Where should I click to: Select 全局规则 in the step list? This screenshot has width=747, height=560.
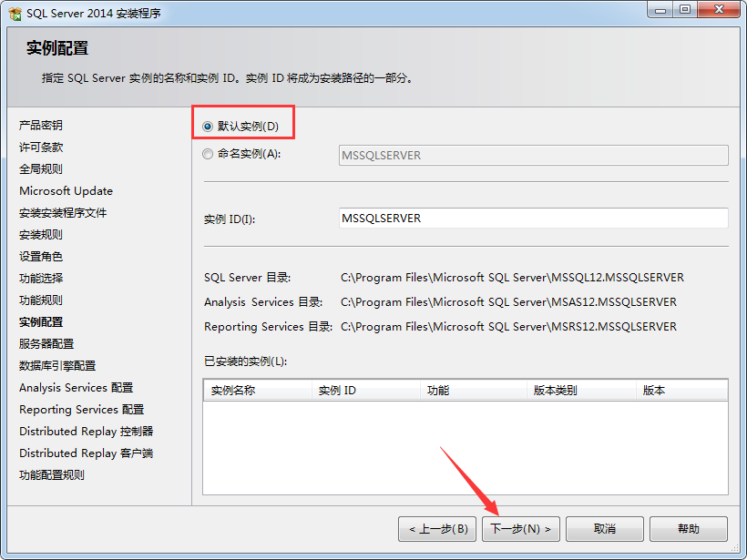click(41, 169)
